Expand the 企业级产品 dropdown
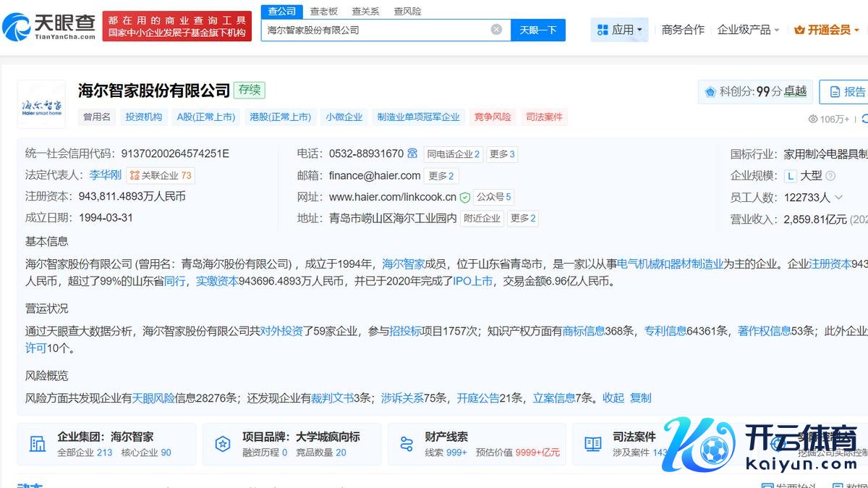This screenshot has width=868, height=488. 748,30
